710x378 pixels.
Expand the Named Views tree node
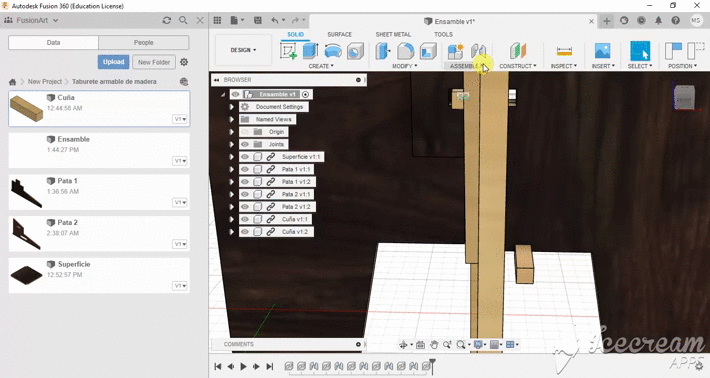(231, 120)
